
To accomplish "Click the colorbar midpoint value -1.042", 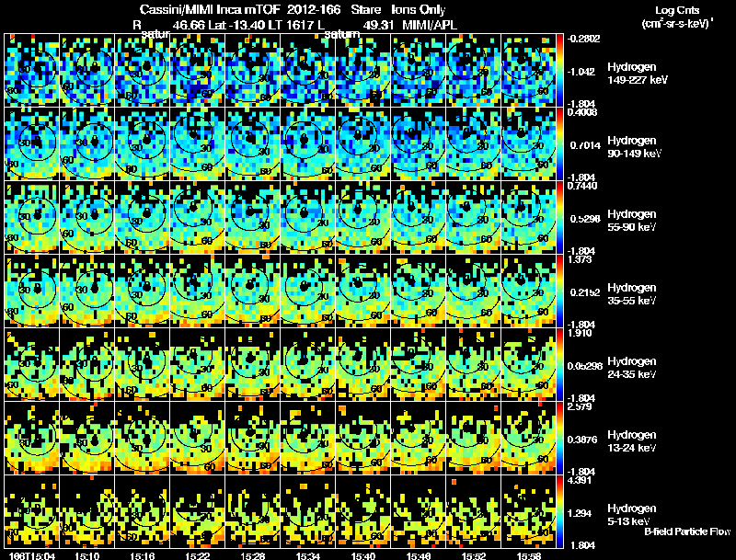I will (581, 72).
